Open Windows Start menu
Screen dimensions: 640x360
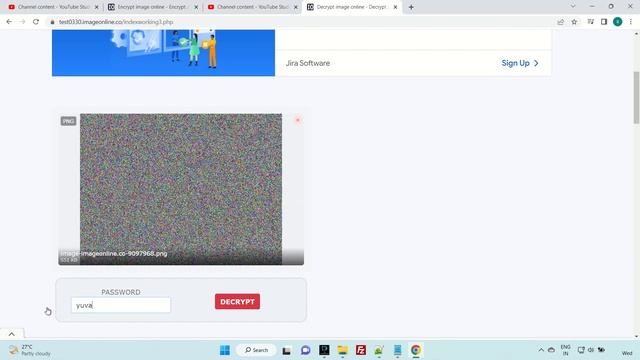(225, 350)
